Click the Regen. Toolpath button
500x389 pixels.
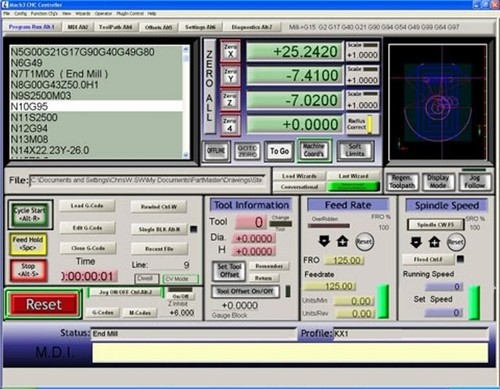pos(402,182)
